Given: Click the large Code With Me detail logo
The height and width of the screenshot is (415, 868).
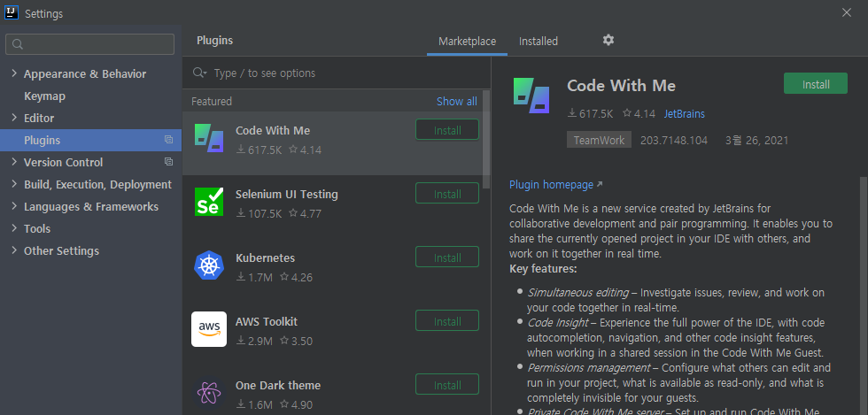Looking at the screenshot, I should [531, 96].
